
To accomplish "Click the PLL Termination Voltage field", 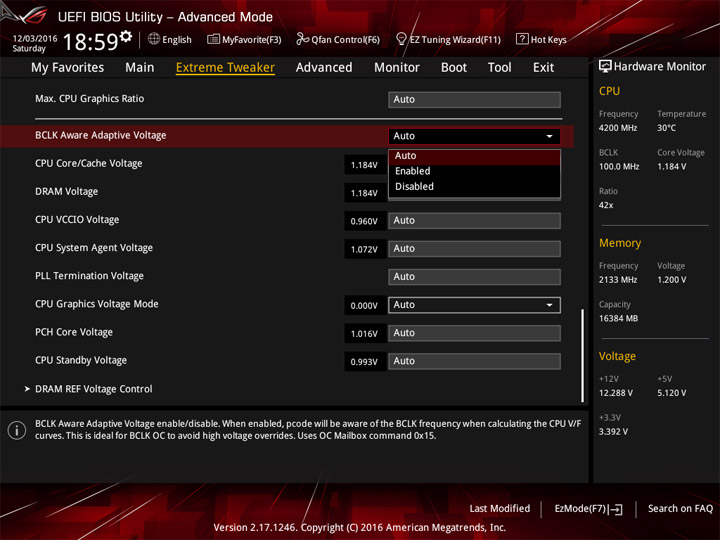I will coord(474,277).
